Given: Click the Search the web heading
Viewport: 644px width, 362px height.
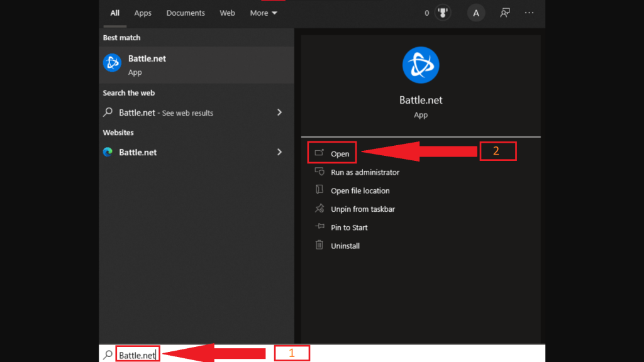Looking at the screenshot, I should (128, 93).
